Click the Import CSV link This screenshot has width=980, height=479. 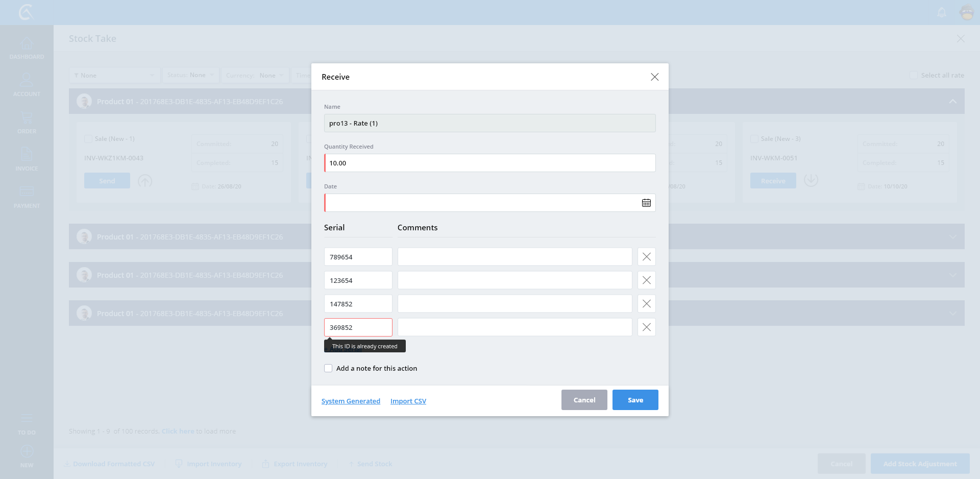point(408,401)
